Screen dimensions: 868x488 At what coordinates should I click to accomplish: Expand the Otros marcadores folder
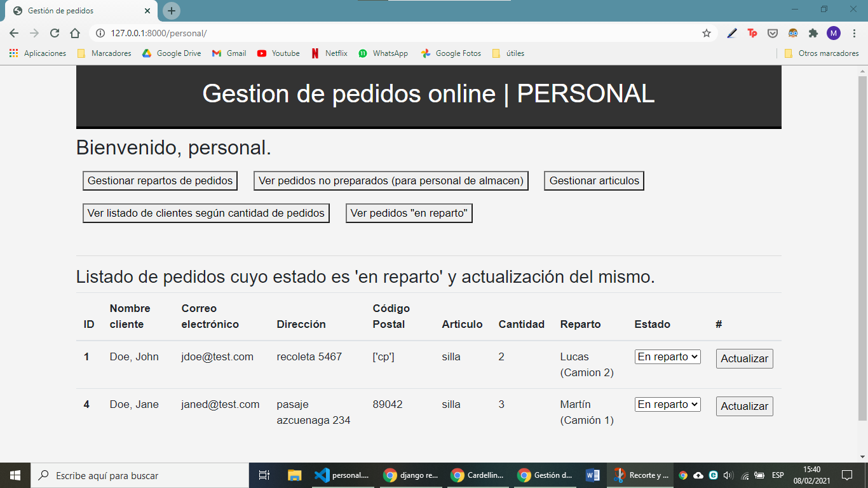coord(822,53)
